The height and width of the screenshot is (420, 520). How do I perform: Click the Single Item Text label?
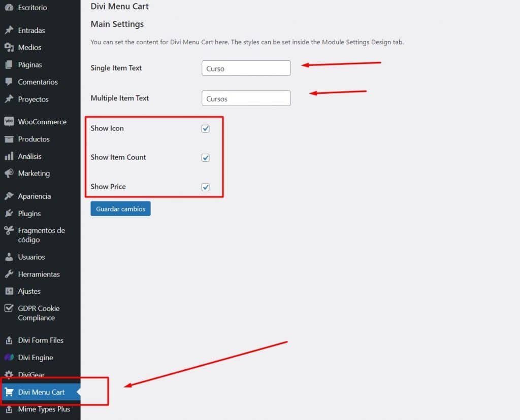(116, 68)
